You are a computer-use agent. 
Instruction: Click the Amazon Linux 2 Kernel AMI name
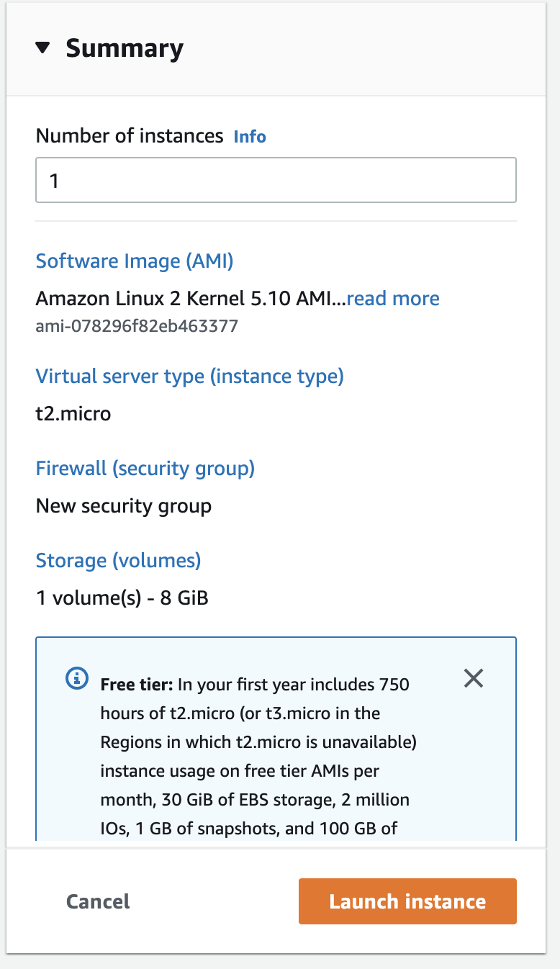[191, 299]
